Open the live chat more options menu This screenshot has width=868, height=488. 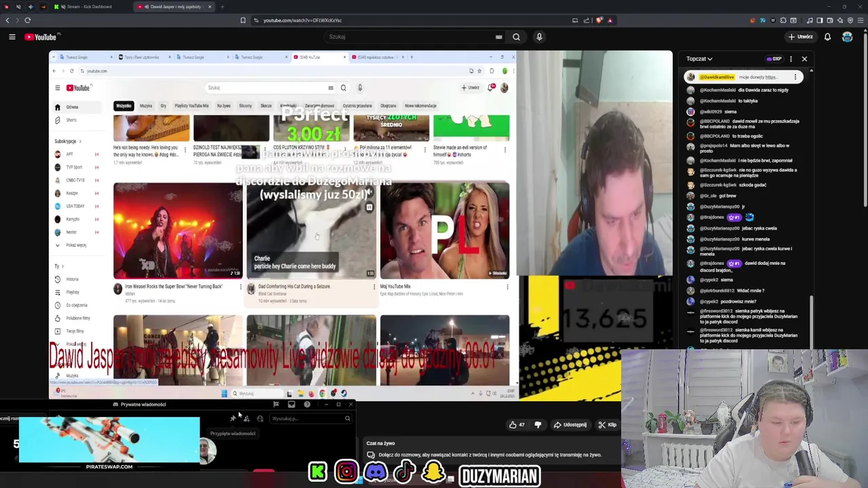[x=791, y=59]
